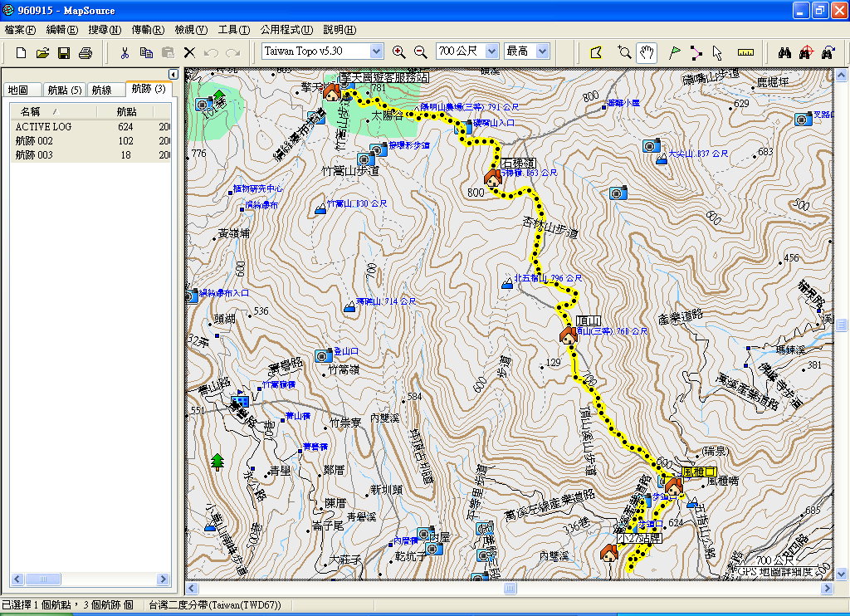
Task: Click the map's vertical scrollbar up arrow
Action: [842, 74]
